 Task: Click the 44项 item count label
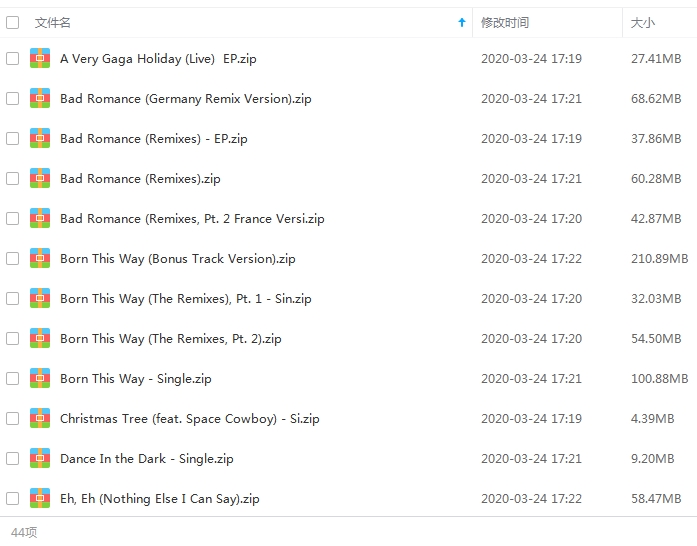tap(24, 532)
